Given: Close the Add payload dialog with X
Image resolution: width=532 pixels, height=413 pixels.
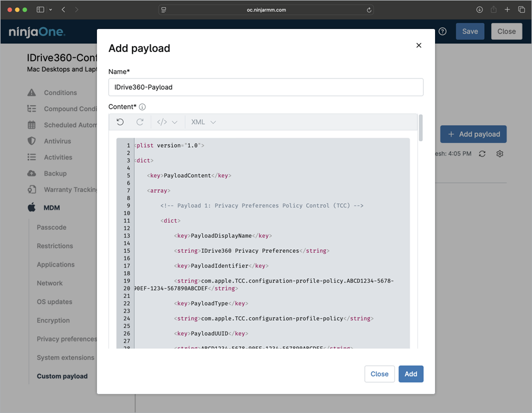Looking at the screenshot, I should (419, 45).
